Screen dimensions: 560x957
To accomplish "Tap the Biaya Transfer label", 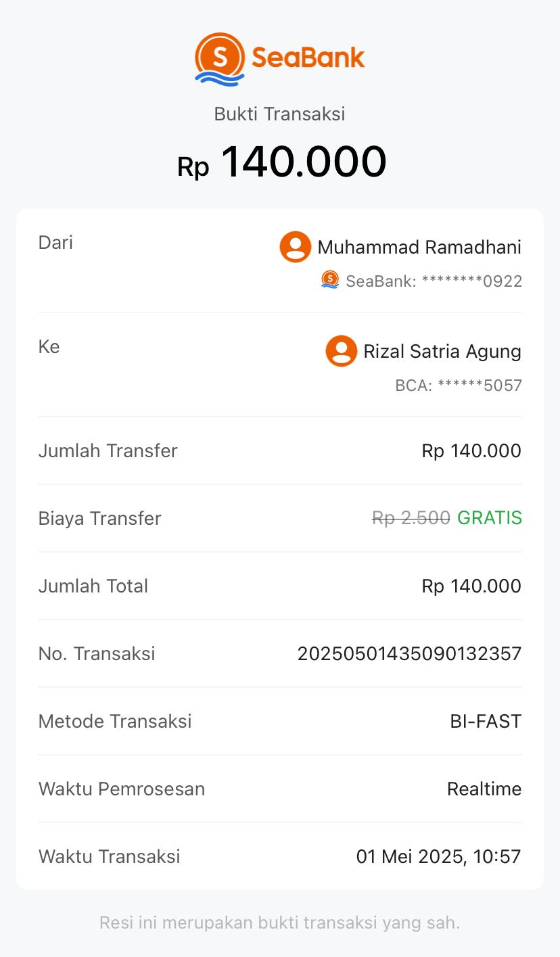I will [100, 518].
